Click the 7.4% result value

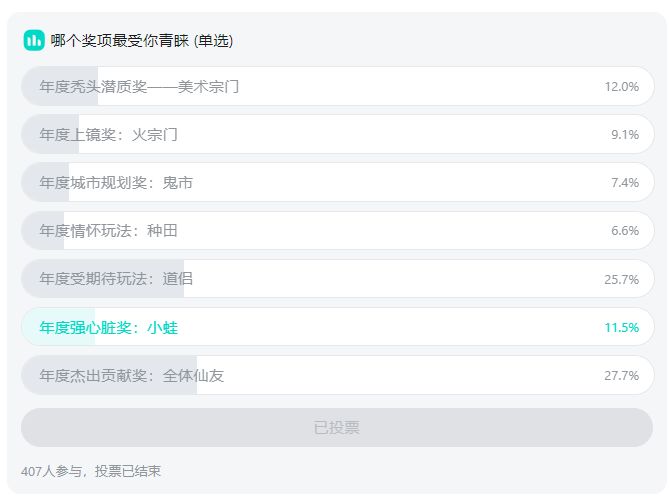click(x=624, y=183)
